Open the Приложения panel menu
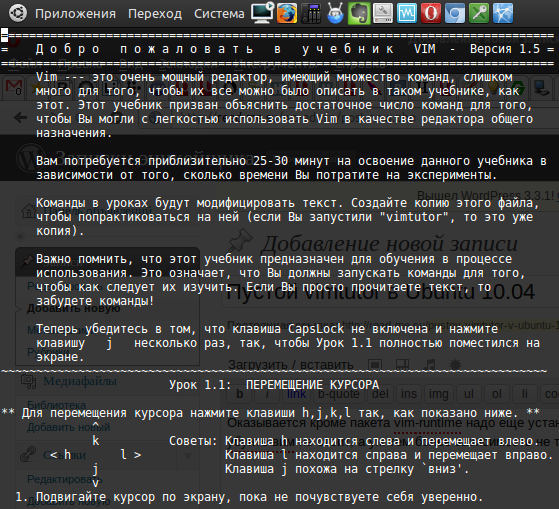 75,14
